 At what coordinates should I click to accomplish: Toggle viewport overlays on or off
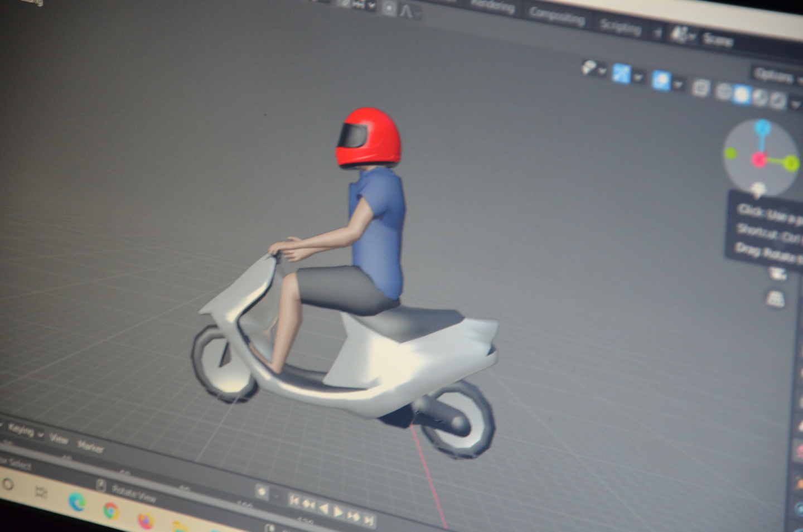pos(661,81)
